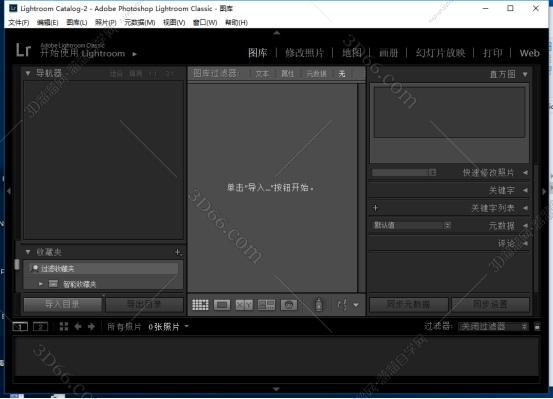Collapse the 收藏夹 panel

pyautogui.click(x=28, y=252)
